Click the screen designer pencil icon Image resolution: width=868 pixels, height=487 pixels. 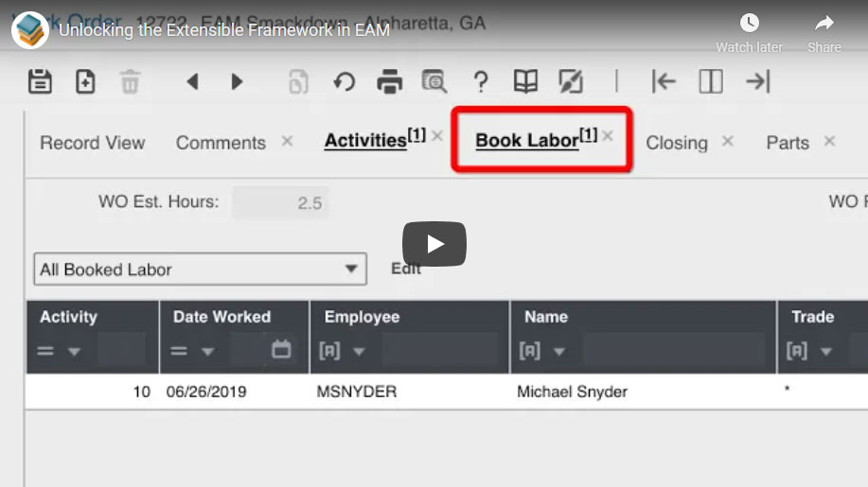coord(571,82)
